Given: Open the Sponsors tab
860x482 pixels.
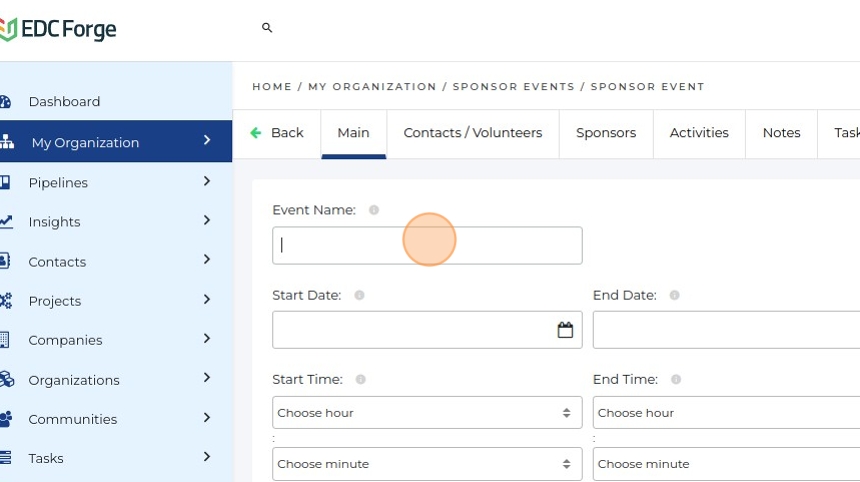Looking at the screenshot, I should 606,133.
